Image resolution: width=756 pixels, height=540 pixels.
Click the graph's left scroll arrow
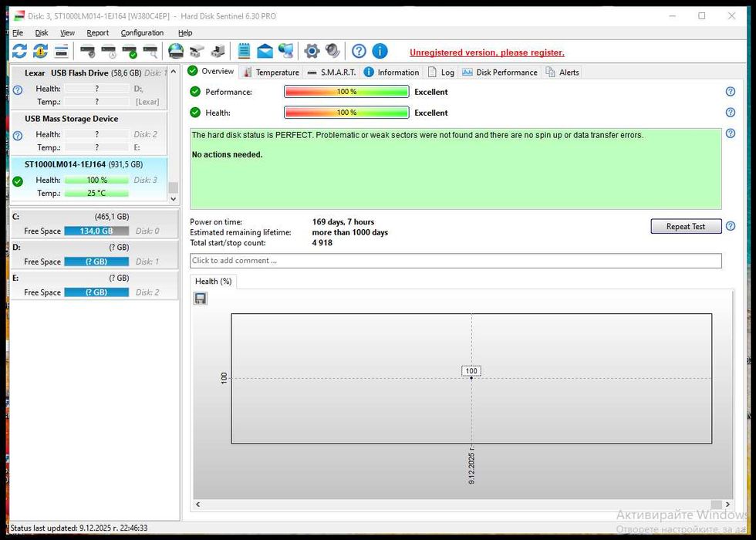pos(197,505)
